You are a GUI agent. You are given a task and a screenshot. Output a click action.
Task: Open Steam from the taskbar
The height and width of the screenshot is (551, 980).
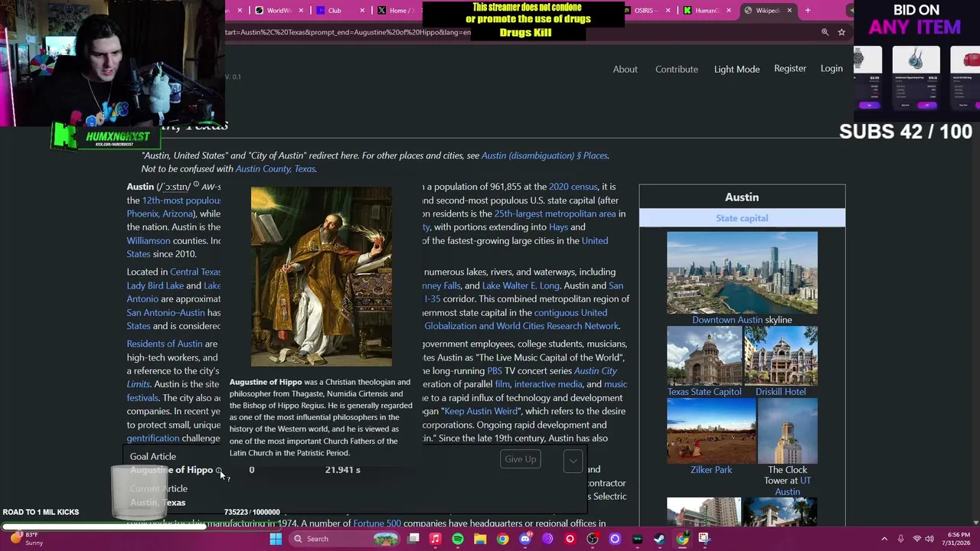pyautogui.click(x=659, y=539)
